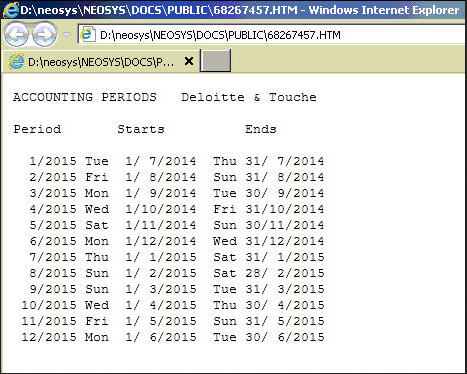
Task: Click end date '30/ 6/2015'
Action: (285, 337)
